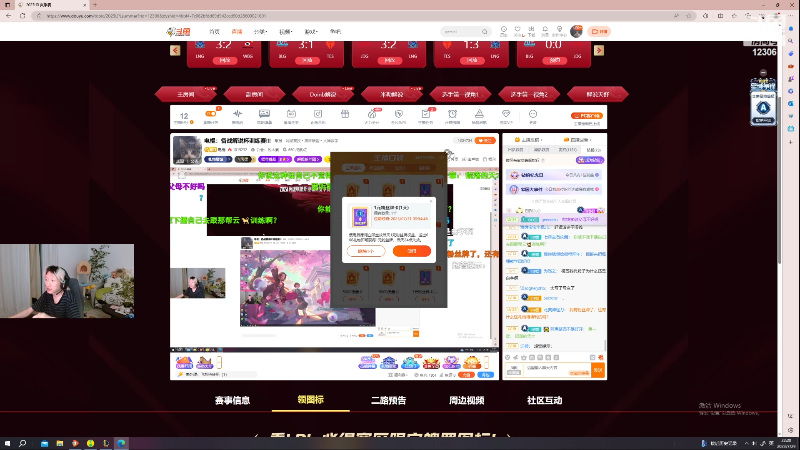Switch to the 领图标 section tab
This screenshot has height=450, width=800.
pos(311,400)
